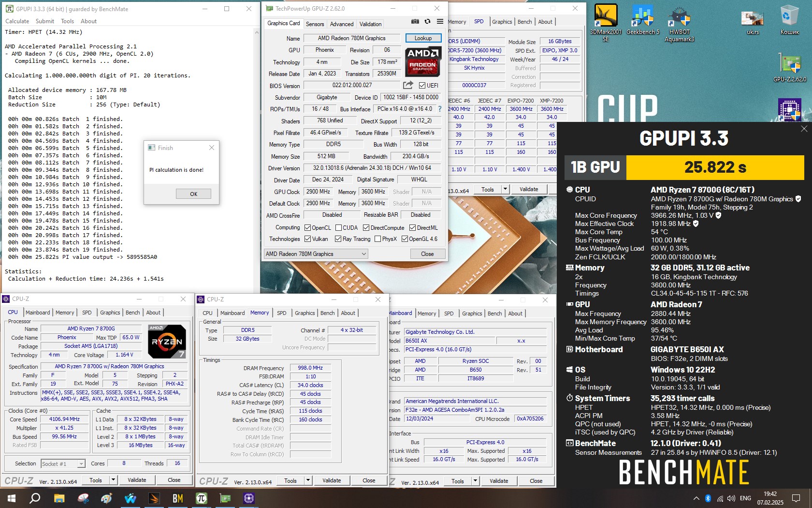Click the blue W taskbar app
Screen dimensions: 812x508
point(130,498)
